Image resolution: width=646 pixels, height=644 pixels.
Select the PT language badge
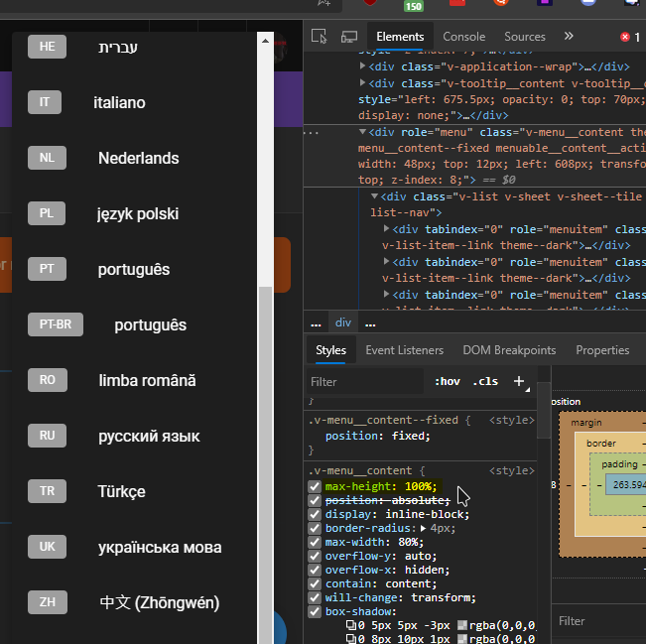[x=47, y=269]
